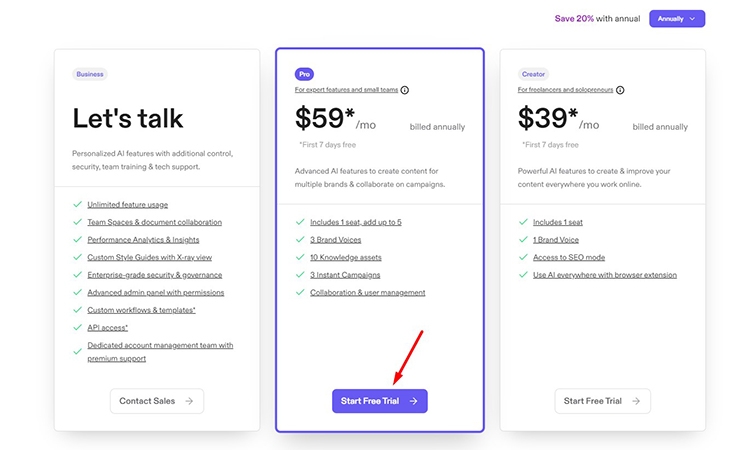This screenshot has width=750, height=450.
Task: Start Free Trial for the Pro plan
Action: point(379,401)
